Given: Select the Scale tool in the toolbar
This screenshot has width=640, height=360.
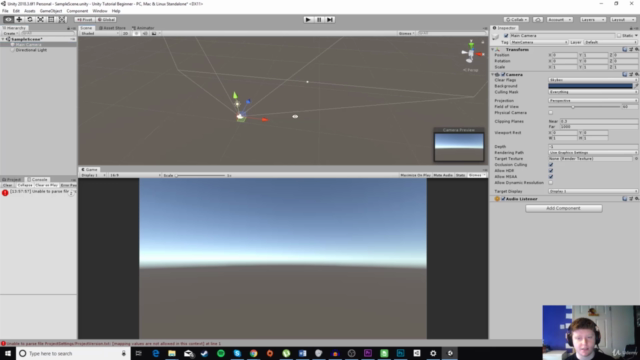Looking at the screenshot, I should [x=40, y=20].
